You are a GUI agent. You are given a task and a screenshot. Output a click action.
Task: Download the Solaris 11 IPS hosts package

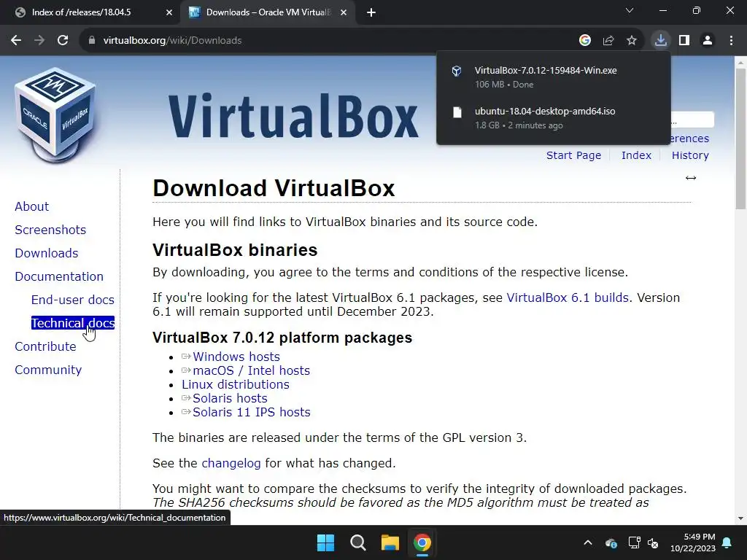252,412
